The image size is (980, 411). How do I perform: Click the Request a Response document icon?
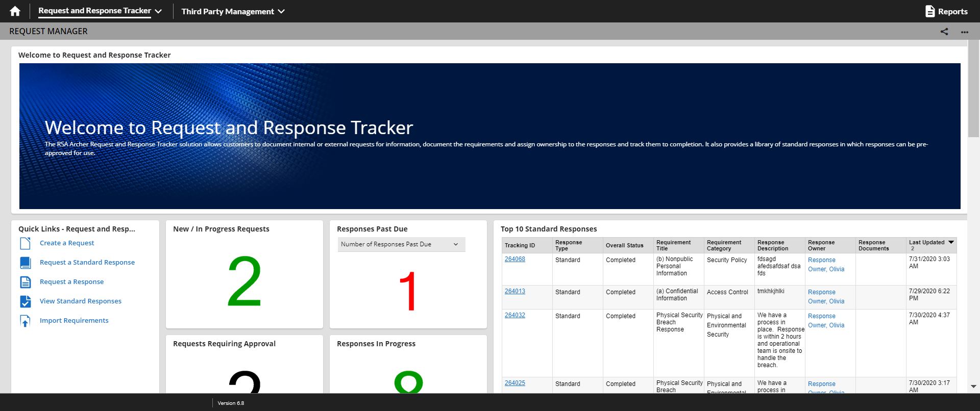(x=25, y=282)
